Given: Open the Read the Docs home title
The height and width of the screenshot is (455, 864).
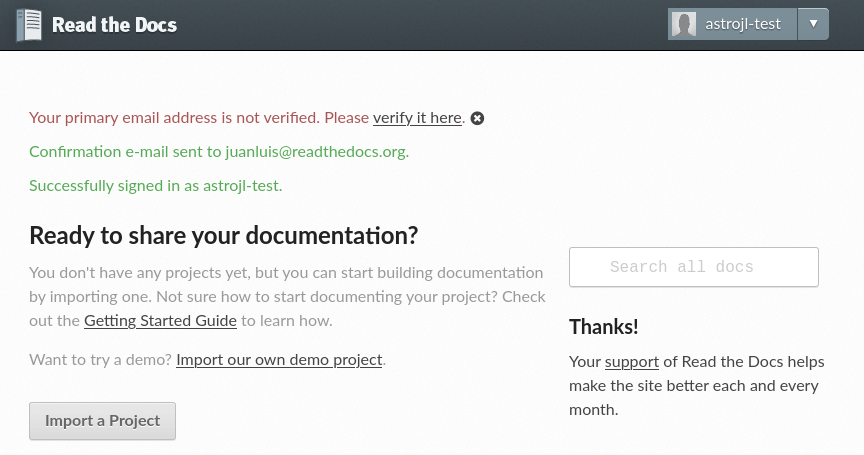Looking at the screenshot, I should tap(114, 25).
